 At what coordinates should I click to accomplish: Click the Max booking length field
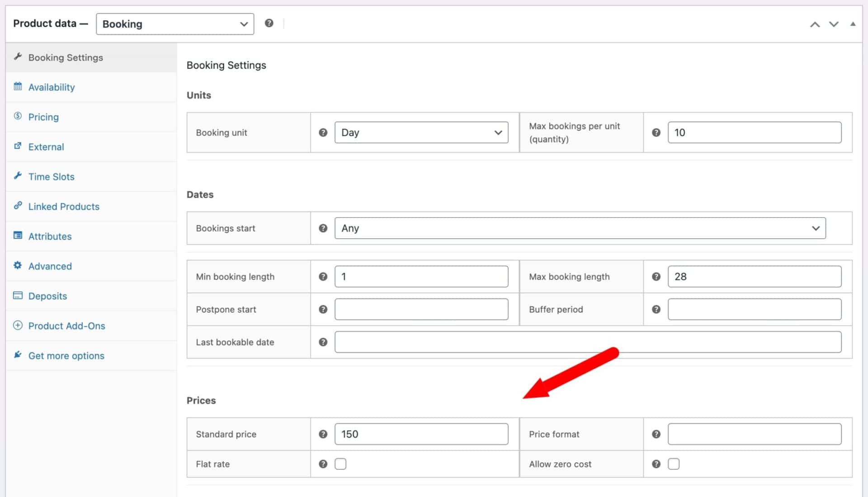coord(755,276)
